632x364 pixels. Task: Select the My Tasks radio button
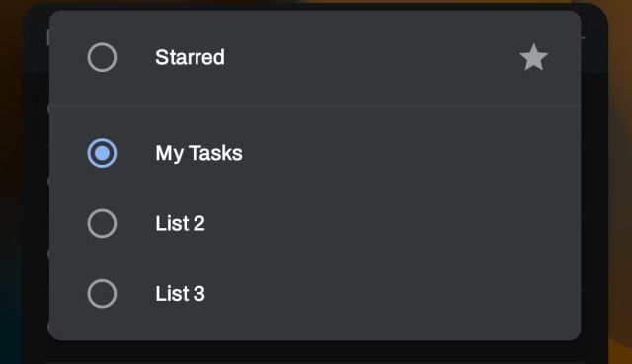pos(102,153)
